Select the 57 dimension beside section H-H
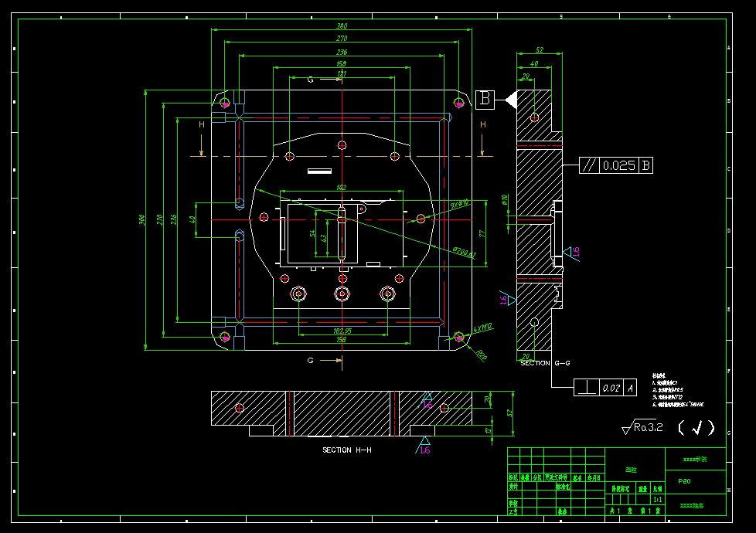Viewport: 756px width, 533px height. 509,413
